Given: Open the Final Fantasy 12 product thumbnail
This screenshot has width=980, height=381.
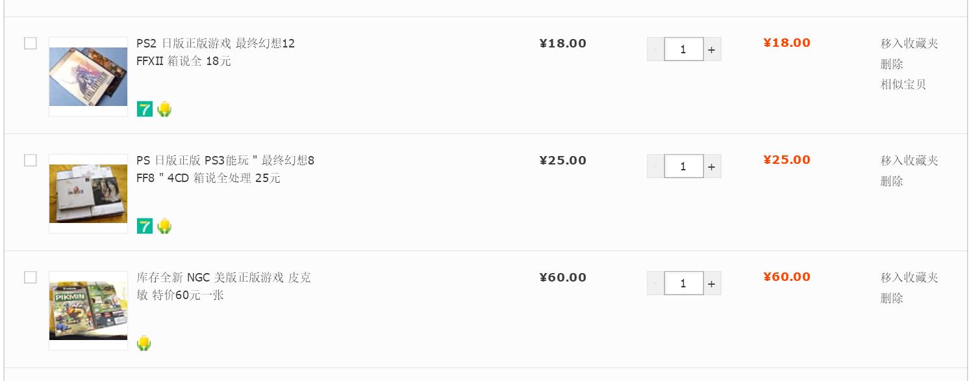Looking at the screenshot, I should 88,77.
